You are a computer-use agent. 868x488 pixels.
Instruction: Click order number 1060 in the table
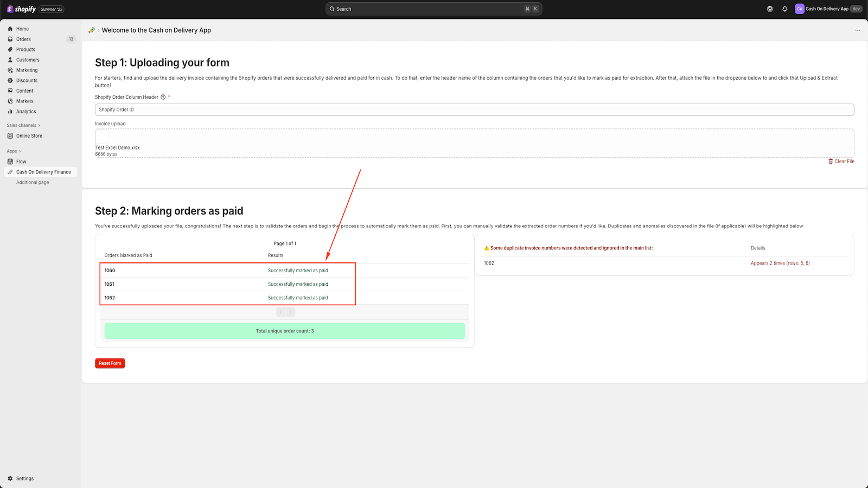(x=110, y=271)
